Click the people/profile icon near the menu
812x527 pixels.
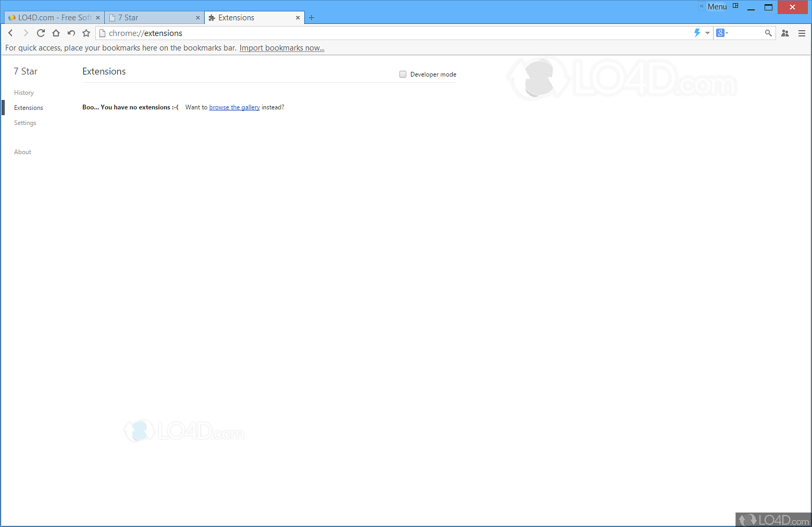coord(785,33)
